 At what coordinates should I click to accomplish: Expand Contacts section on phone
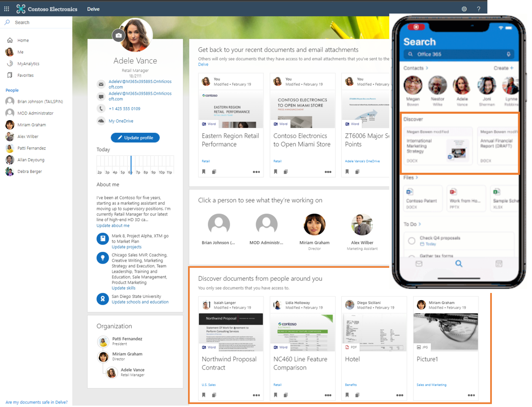pyautogui.click(x=416, y=68)
